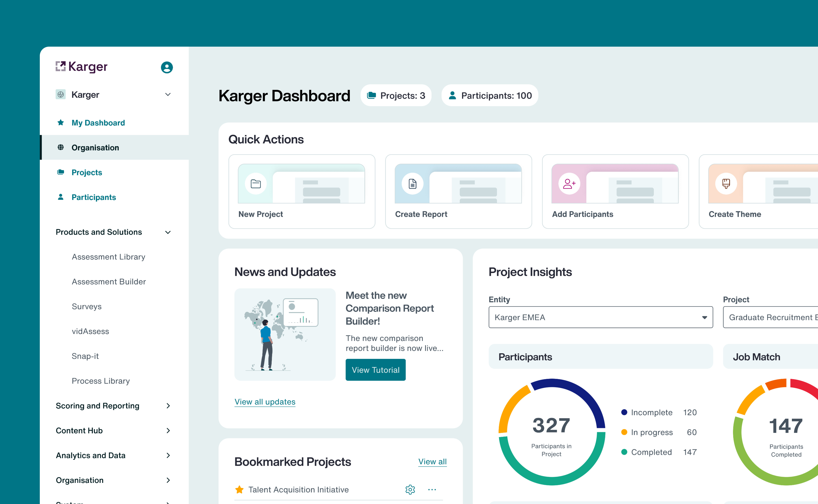Click the Participants panel header in Project Insights
This screenshot has width=818, height=504.
click(x=601, y=357)
